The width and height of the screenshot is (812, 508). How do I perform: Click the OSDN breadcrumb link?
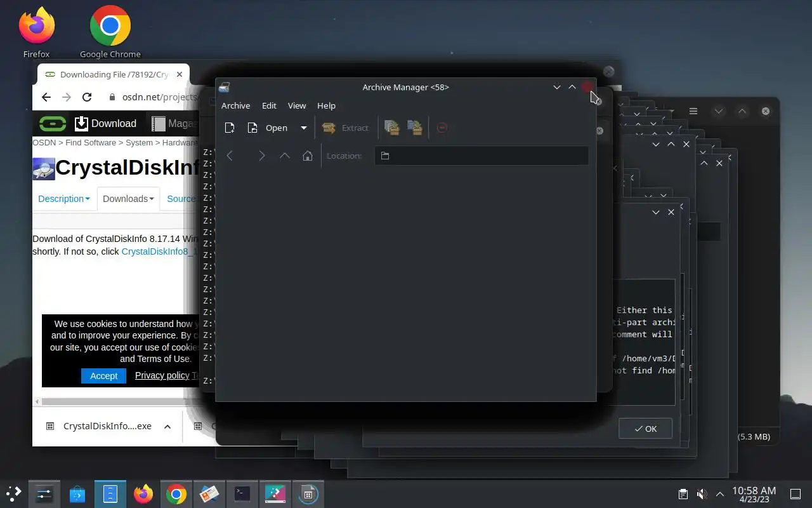pos(45,143)
